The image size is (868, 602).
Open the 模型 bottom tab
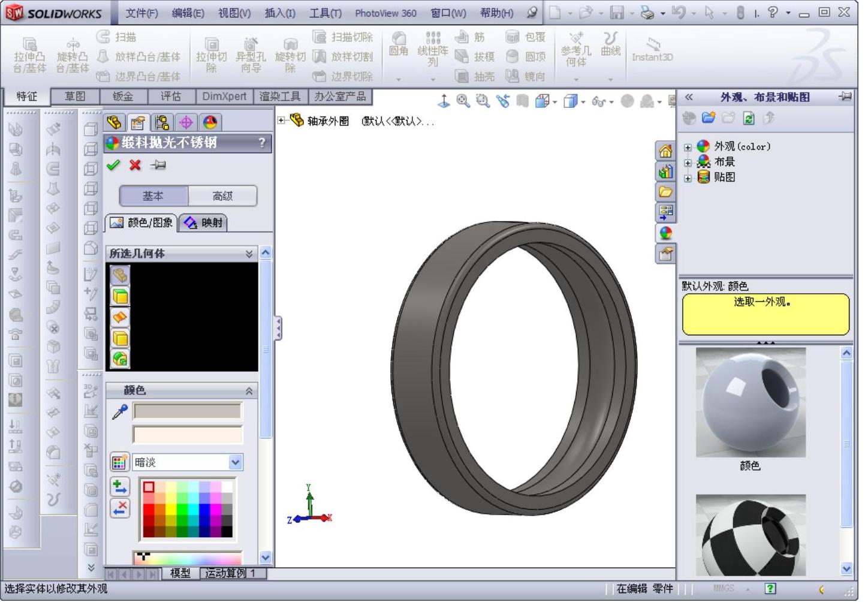(180, 574)
